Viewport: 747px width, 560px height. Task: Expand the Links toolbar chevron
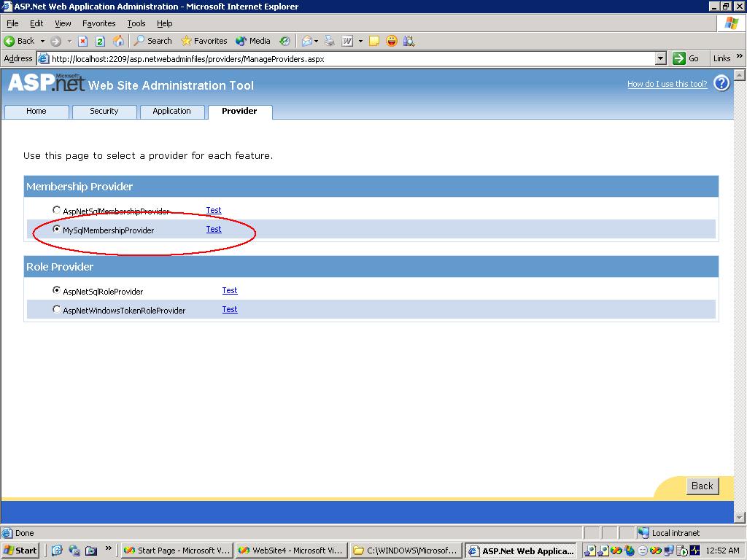point(740,56)
